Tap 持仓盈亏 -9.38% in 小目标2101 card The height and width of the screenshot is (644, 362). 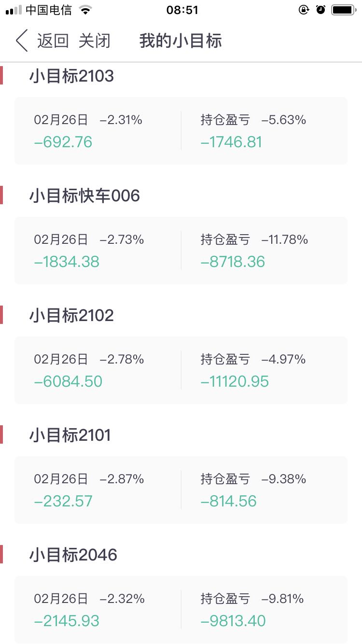click(253, 479)
